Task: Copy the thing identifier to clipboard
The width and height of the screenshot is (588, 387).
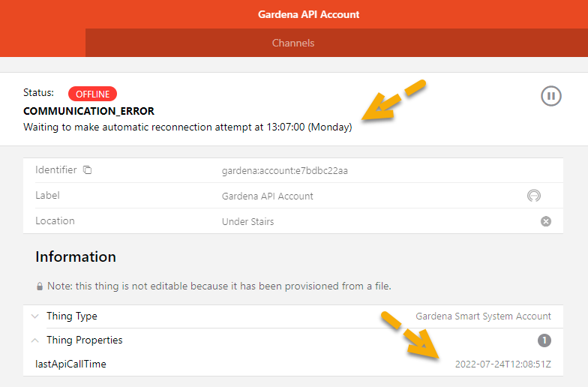Action: [x=87, y=169]
